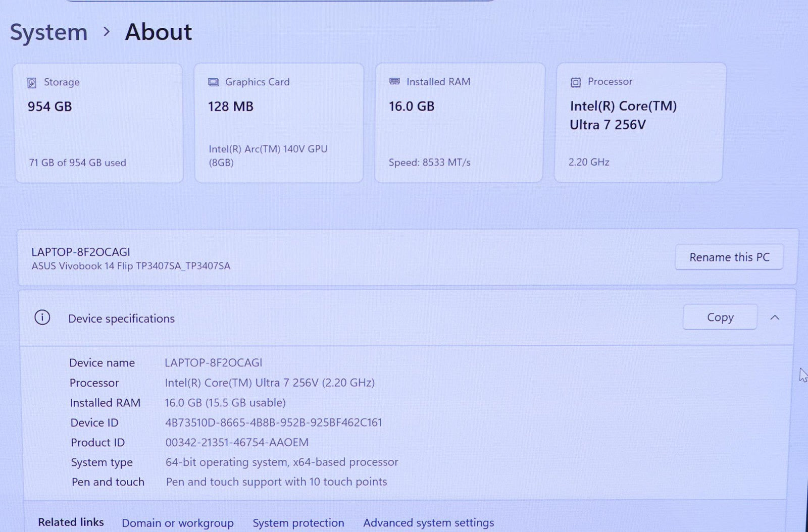Screen dimensions: 808x532
Task: Click the Processor chip icon
Action: point(575,82)
